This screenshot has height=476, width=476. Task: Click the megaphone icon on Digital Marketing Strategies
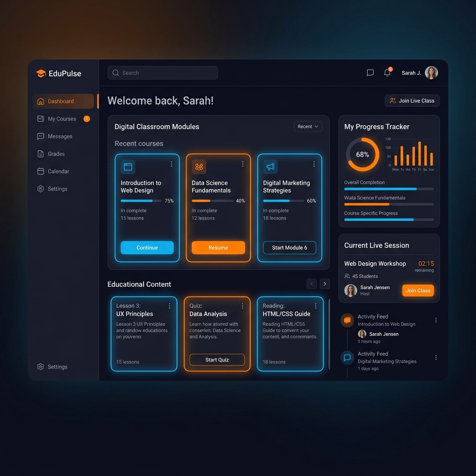click(271, 166)
